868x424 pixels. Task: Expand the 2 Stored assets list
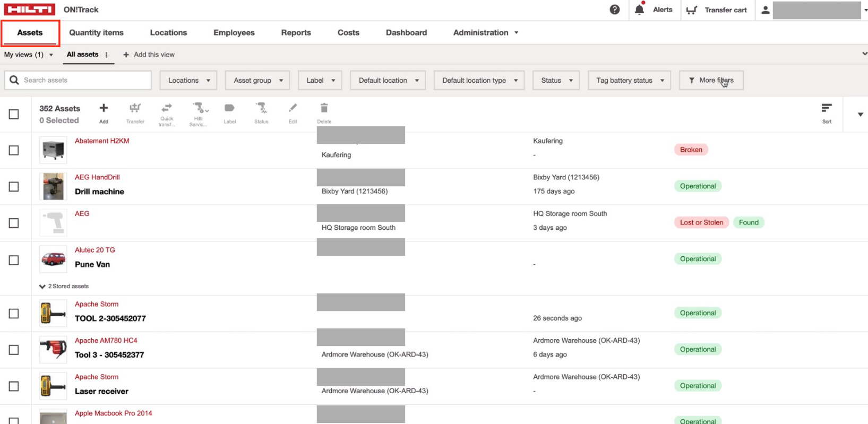(64, 286)
